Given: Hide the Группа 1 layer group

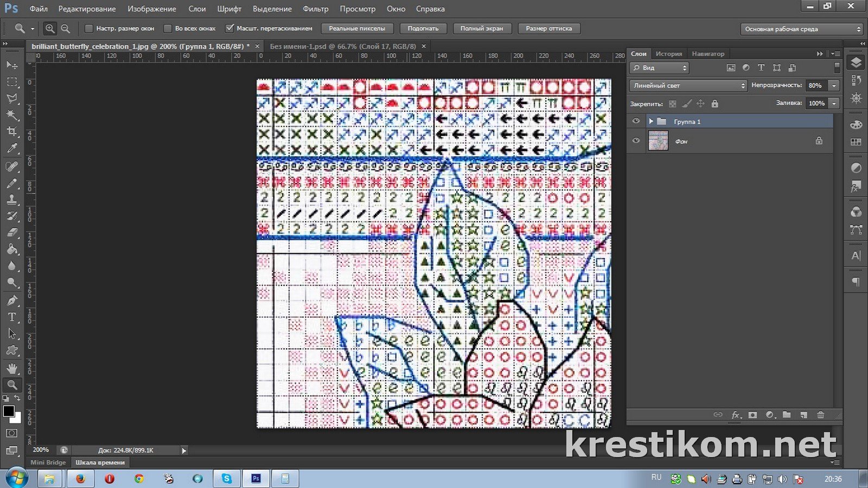Looking at the screenshot, I should [636, 121].
